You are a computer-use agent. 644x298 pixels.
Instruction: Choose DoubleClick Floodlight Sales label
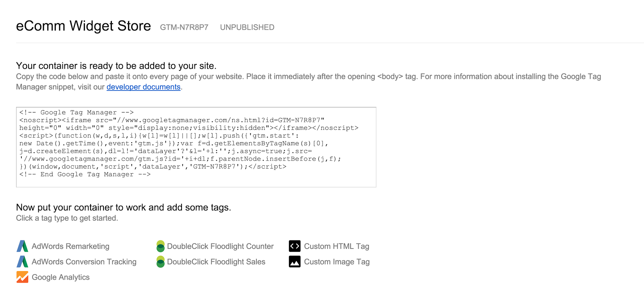[216, 262]
